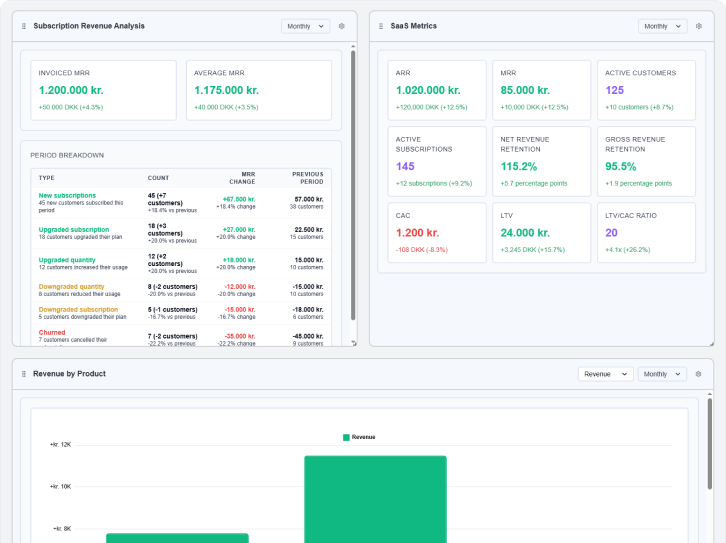Image resolution: width=726 pixels, height=543 pixels.
Task: Open settings gear for Subscription Revenue Analysis
Action: click(342, 27)
